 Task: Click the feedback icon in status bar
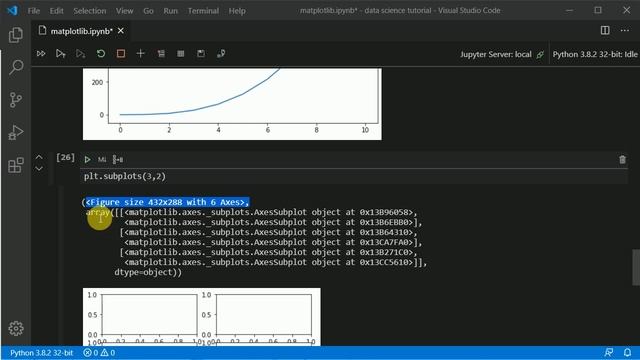click(609, 352)
